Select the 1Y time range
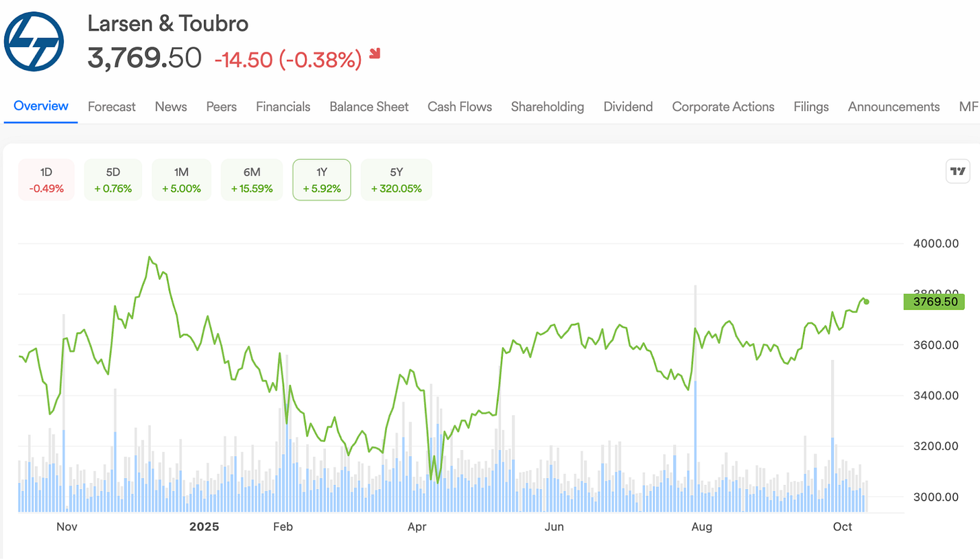The width and height of the screenshot is (980, 559). 322,180
